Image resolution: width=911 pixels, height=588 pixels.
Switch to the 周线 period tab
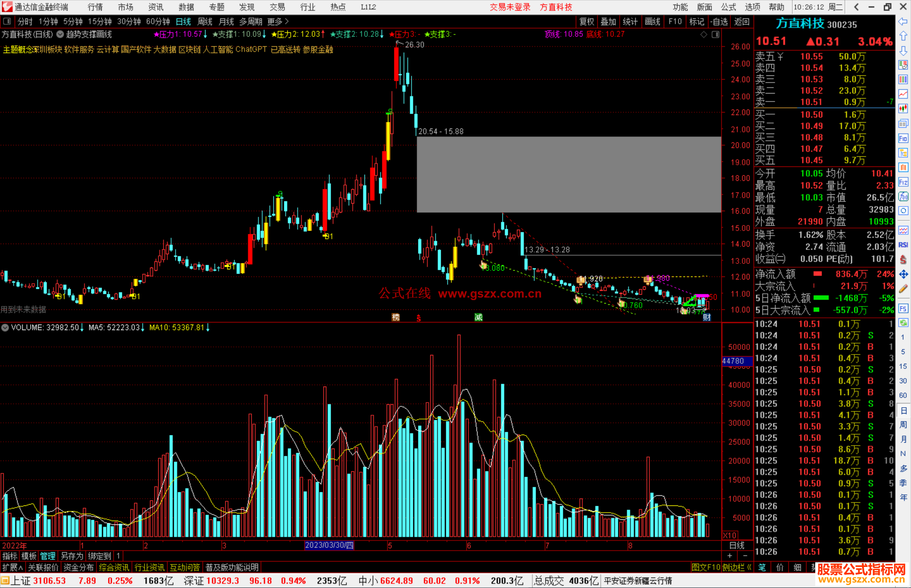pos(205,21)
